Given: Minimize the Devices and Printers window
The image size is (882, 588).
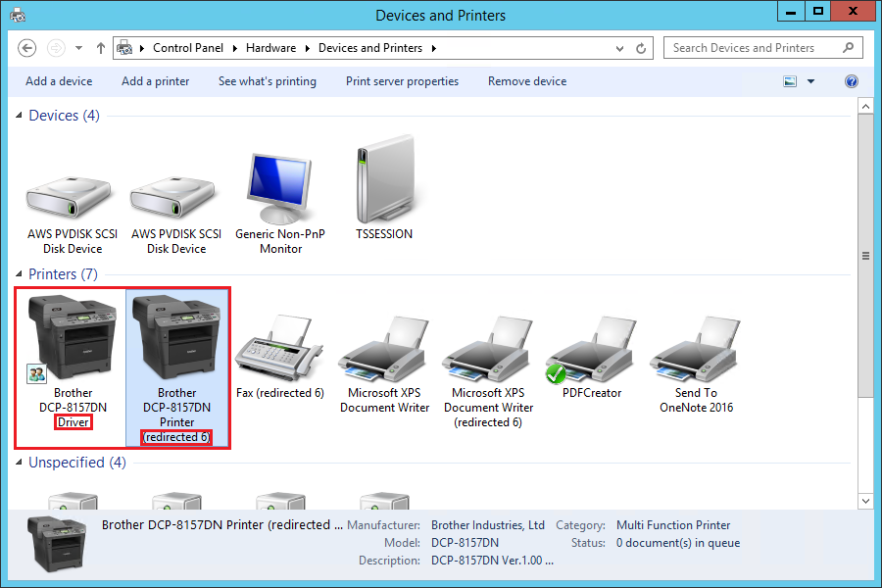Looking at the screenshot, I should [790, 11].
